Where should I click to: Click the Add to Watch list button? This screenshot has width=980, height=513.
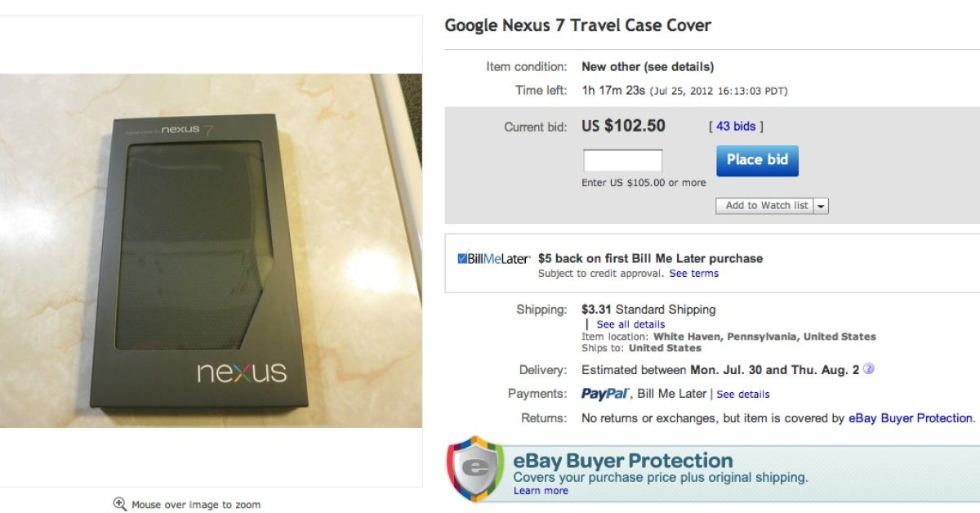(x=766, y=206)
